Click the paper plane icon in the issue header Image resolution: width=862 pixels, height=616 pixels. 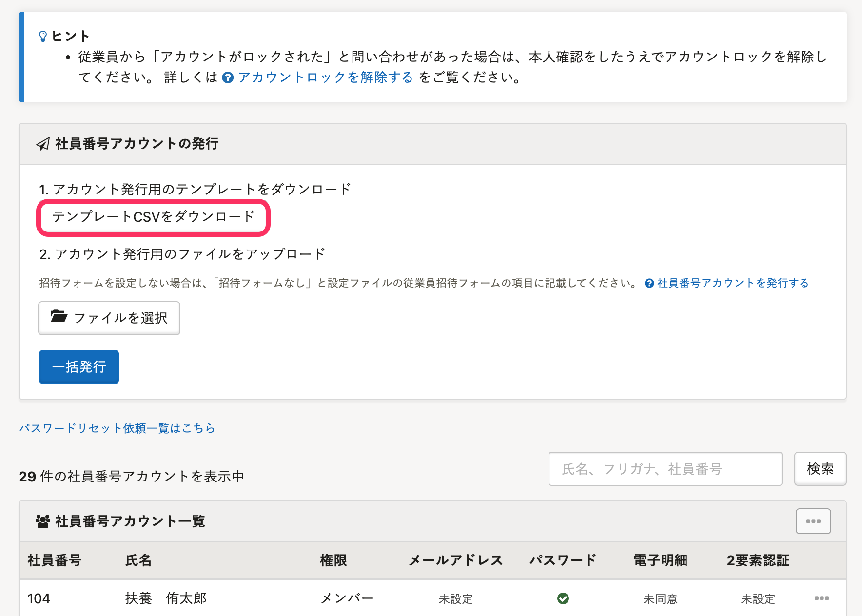coord(43,144)
